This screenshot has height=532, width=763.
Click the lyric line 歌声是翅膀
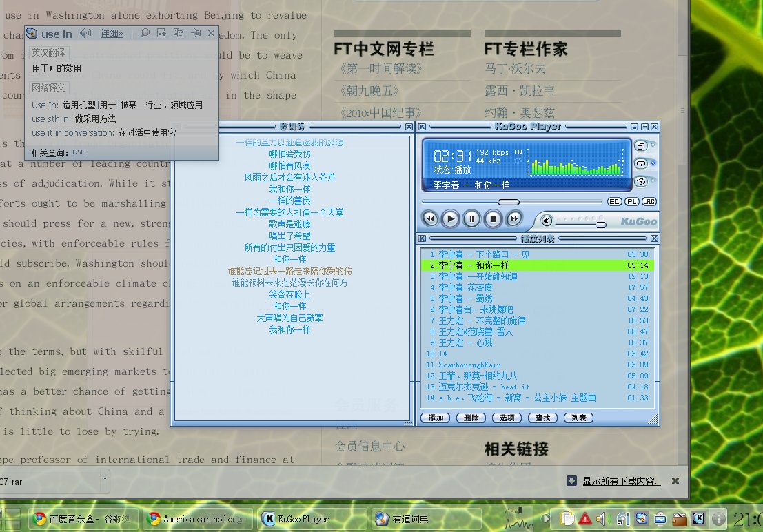click(x=289, y=224)
